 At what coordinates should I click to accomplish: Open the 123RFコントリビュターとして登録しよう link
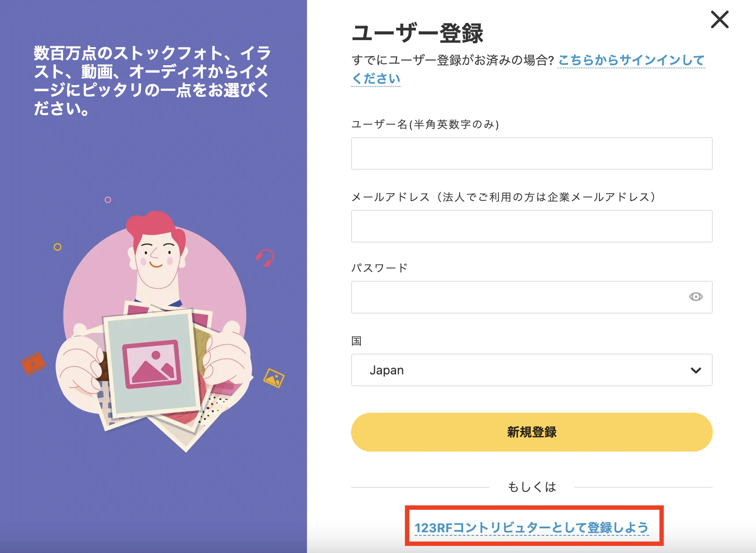click(531, 527)
